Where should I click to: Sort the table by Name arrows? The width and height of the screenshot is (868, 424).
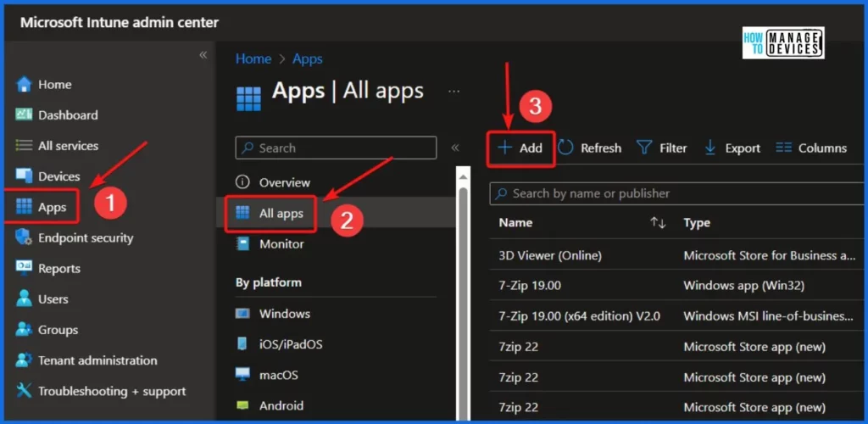(x=658, y=222)
